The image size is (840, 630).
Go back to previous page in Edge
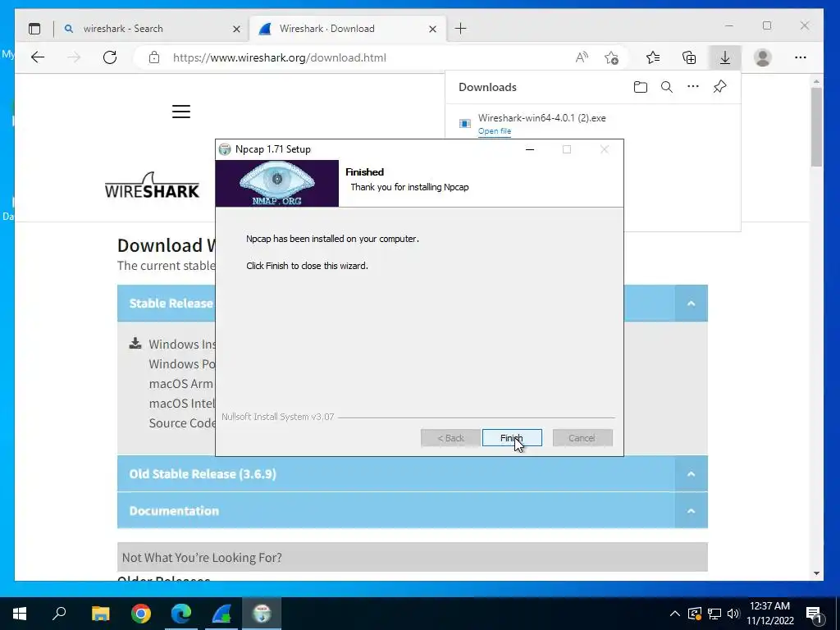point(38,57)
